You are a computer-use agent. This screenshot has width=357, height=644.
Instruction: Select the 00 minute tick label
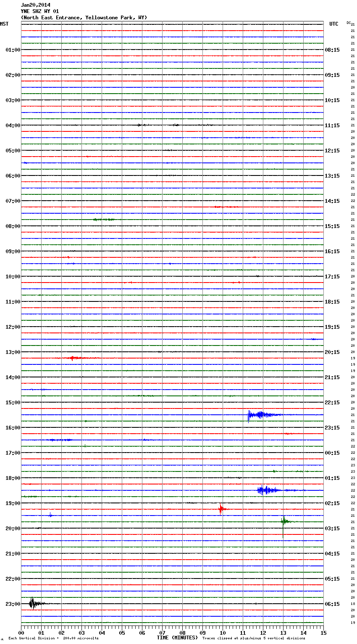click(x=21, y=633)
